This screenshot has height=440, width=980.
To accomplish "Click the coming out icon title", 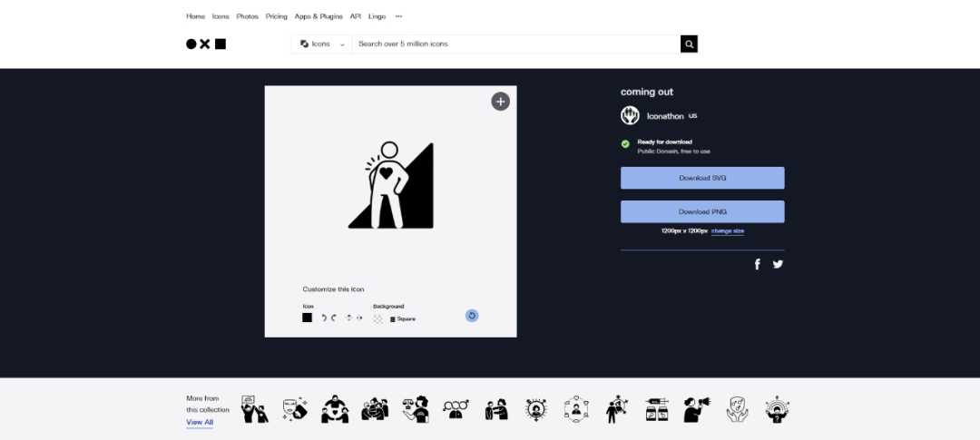I will point(647,92).
